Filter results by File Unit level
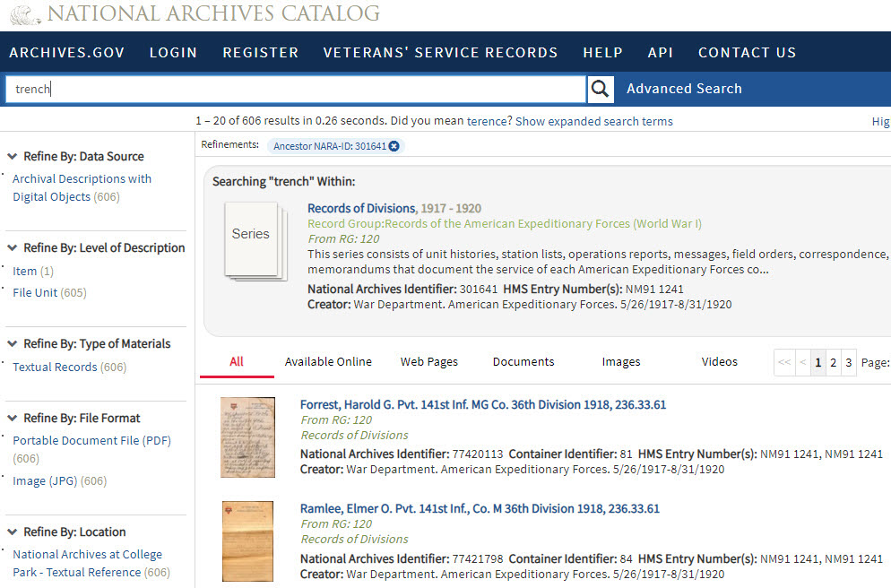Screen dimensions: 891x588 tap(35, 292)
